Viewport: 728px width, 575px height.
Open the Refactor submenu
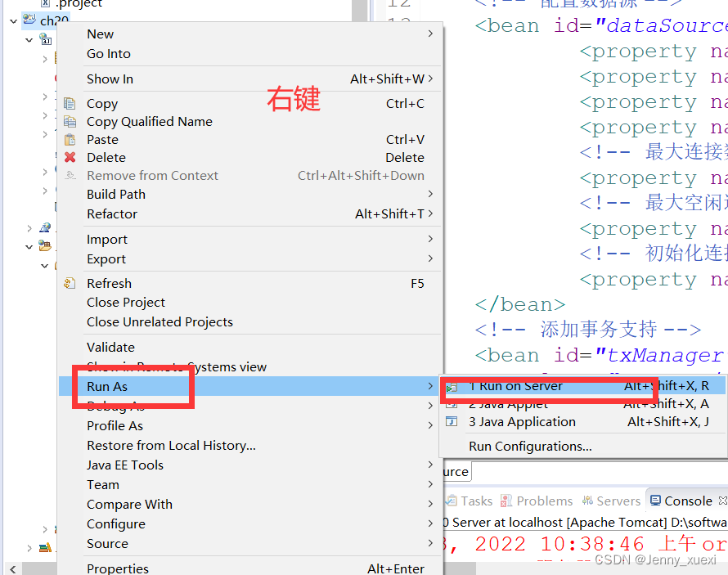(251, 214)
